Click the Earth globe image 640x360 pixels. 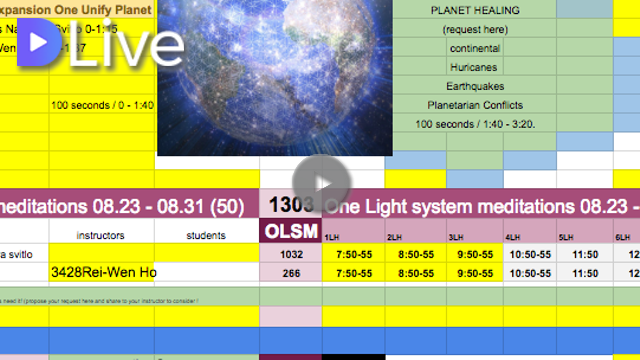coord(275,78)
